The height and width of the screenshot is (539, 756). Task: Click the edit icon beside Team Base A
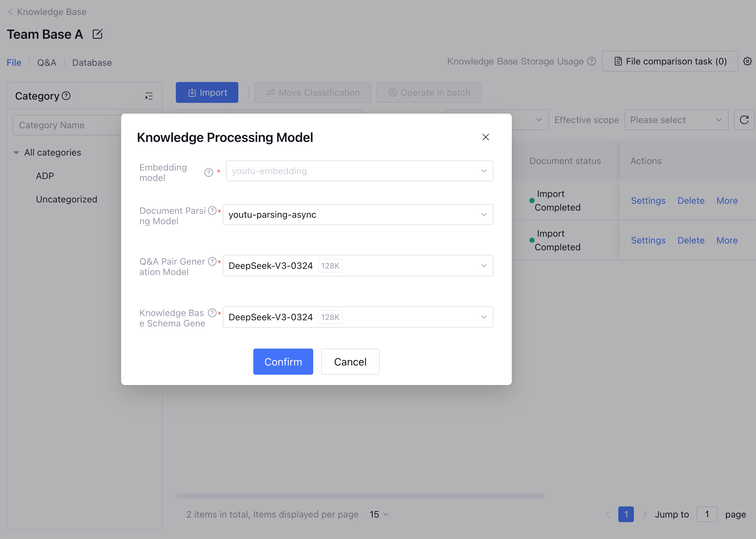pyautogui.click(x=97, y=34)
